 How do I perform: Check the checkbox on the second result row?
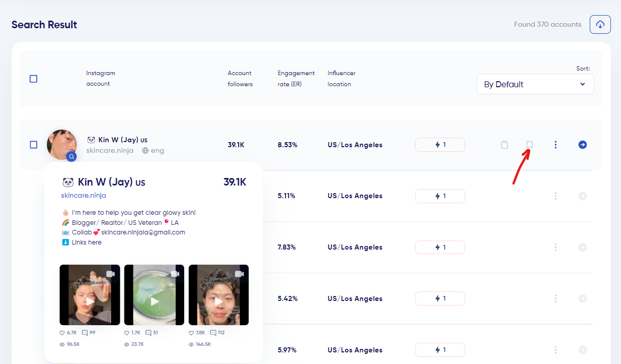[x=33, y=196]
